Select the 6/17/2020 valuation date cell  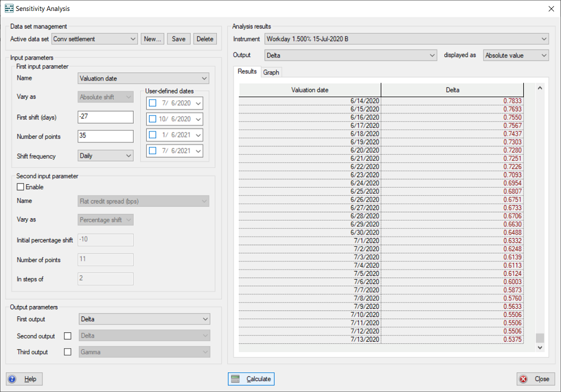pos(310,126)
